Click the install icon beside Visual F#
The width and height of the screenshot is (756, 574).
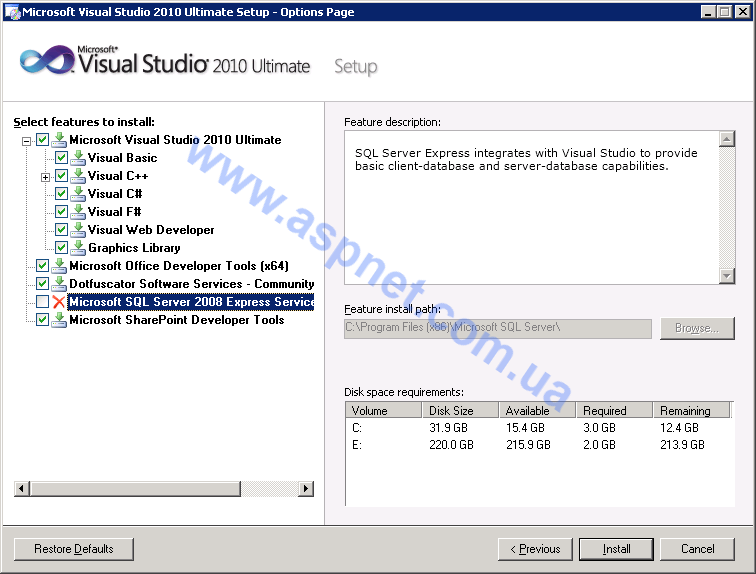pos(78,212)
